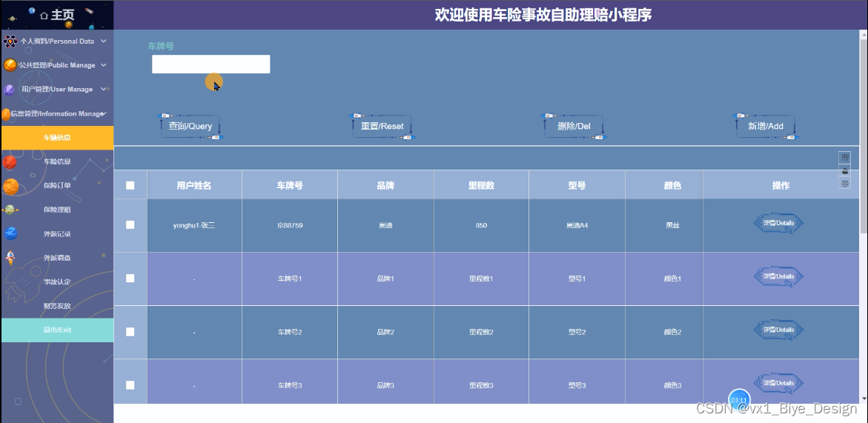The width and height of the screenshot is (868, 423).
Task: Open 事故认定 in the sidebar
Action: point(58,282)
